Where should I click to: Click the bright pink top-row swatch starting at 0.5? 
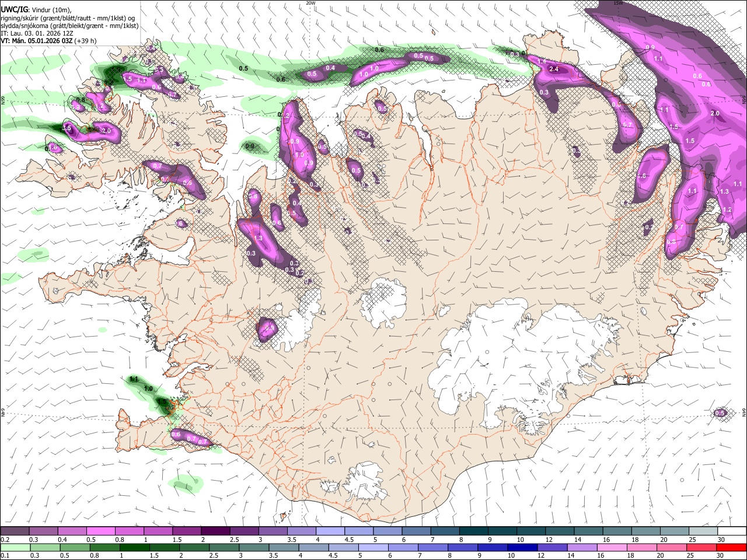pos(101,531)
